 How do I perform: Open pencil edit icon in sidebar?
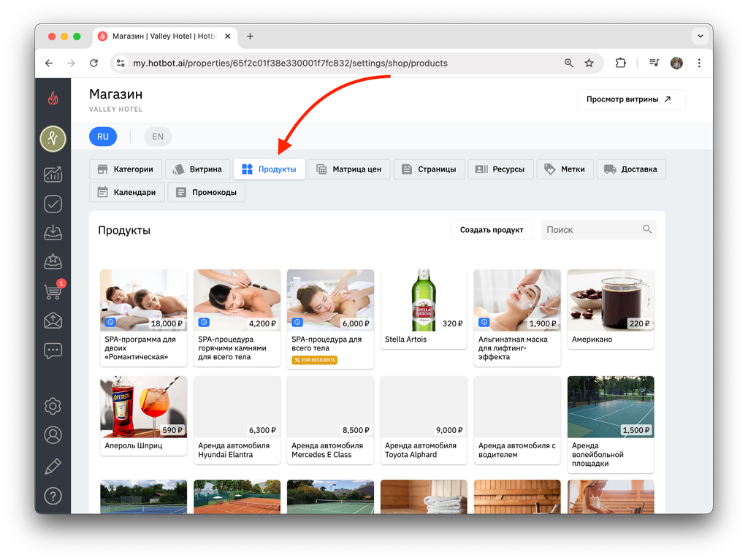[53, 466]
